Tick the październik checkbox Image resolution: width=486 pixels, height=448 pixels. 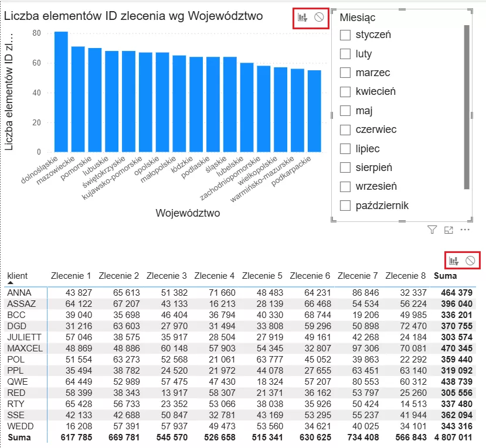point(345,206)
